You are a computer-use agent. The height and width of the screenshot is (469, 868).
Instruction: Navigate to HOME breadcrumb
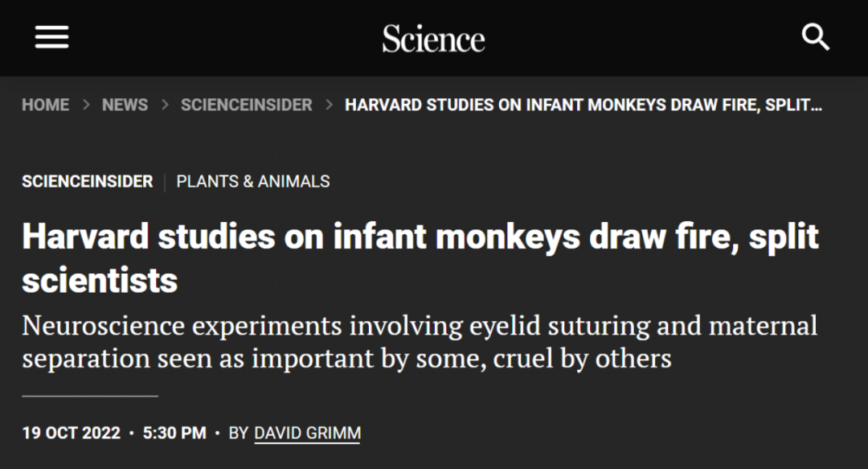[45, 105]
